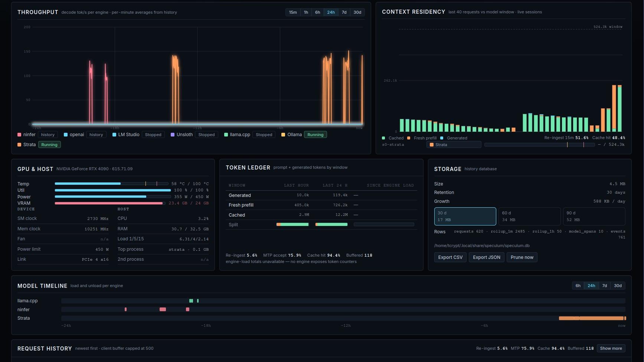Select the 60 d retention card

coord(529,216)
